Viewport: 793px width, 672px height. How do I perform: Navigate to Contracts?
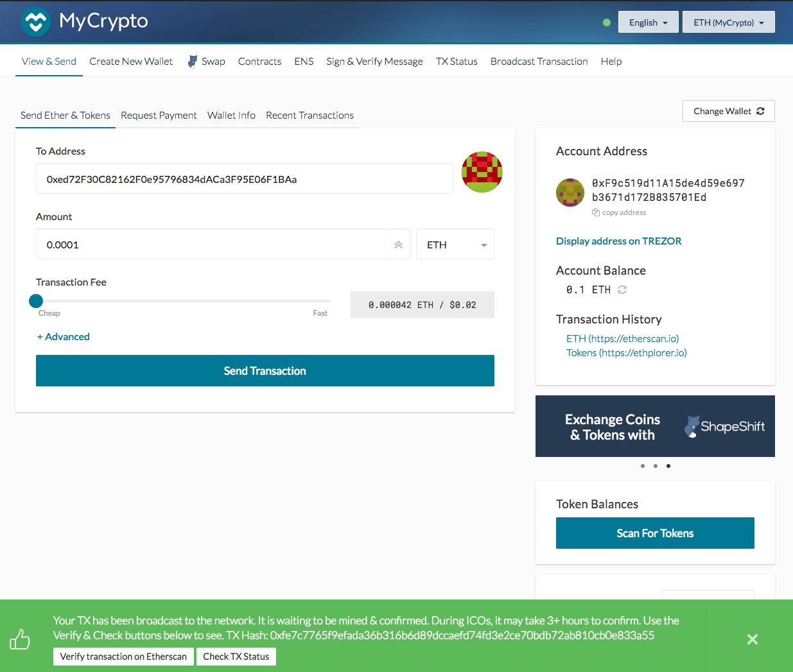259,62
